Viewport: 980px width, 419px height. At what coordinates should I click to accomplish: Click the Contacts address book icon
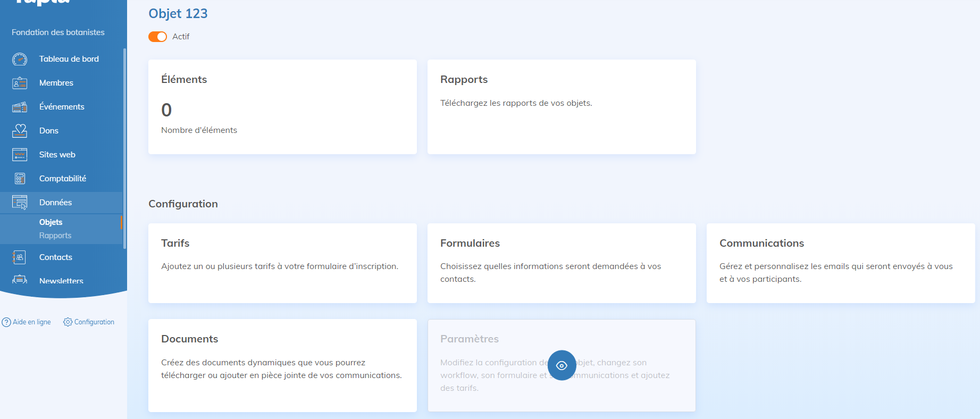coord(20,257)
